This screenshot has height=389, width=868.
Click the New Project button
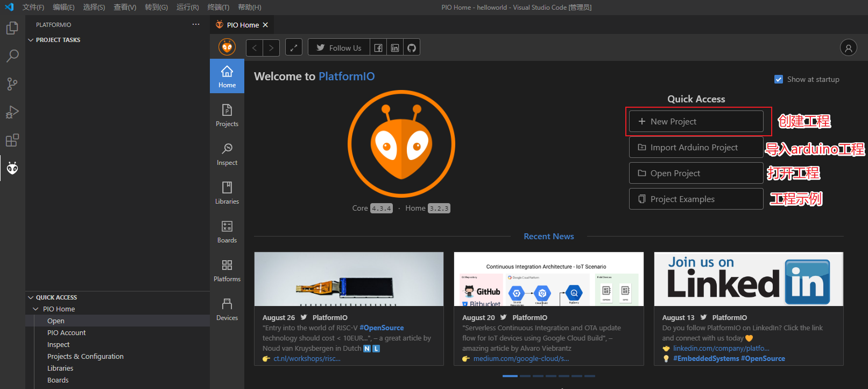pyautogui.click(x=696, y=122)
